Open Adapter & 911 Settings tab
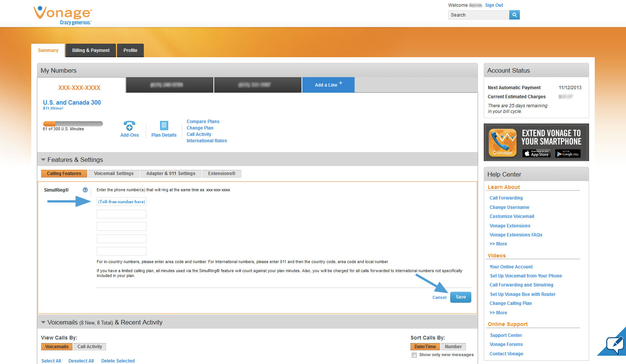This screenshot has width=626, height=364. pos(171,174)
